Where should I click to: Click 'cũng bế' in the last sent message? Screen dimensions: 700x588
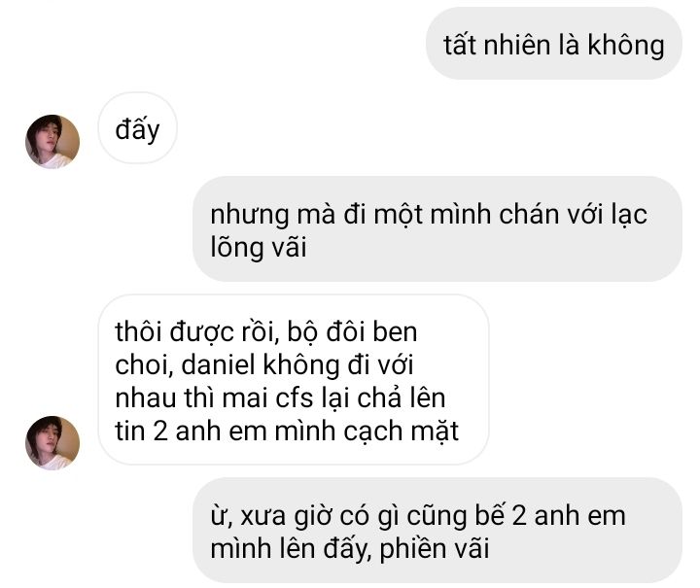(455, 515)
